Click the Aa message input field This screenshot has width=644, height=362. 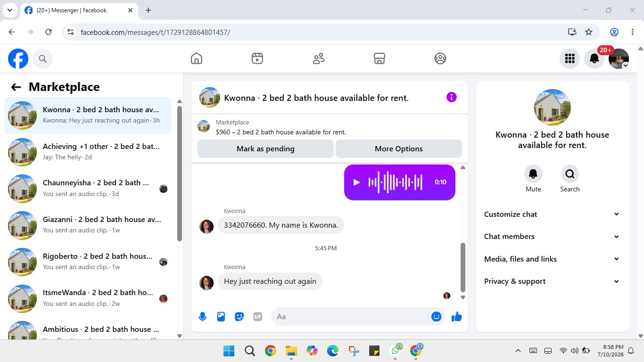click(351, 317)
